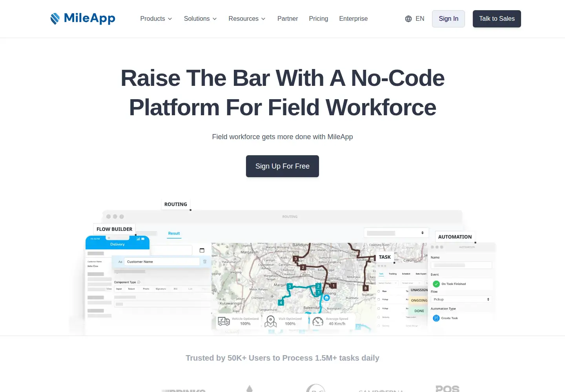The image size is (565, 392).
Task: Click the MileApp logo
Action: (x=83, y=18)
